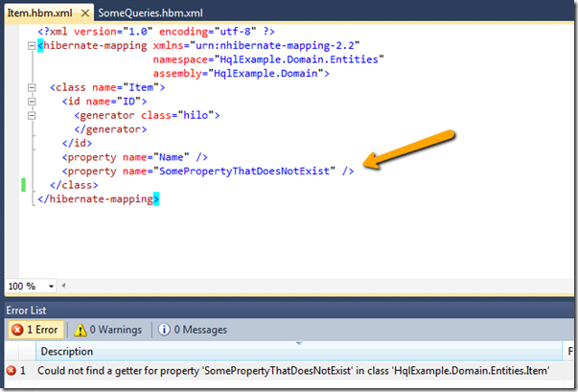Collapse the id name="ID" element
Image resolution: width=578 pixels, height=392 pixels.
(x=32, y=102)
